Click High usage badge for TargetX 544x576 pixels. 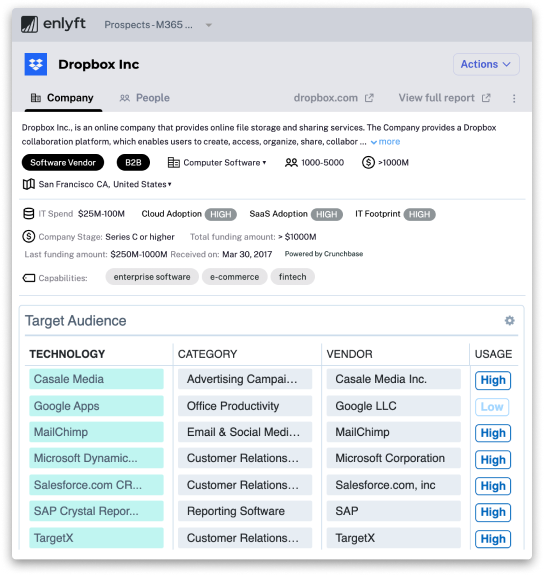coord(493,539)
